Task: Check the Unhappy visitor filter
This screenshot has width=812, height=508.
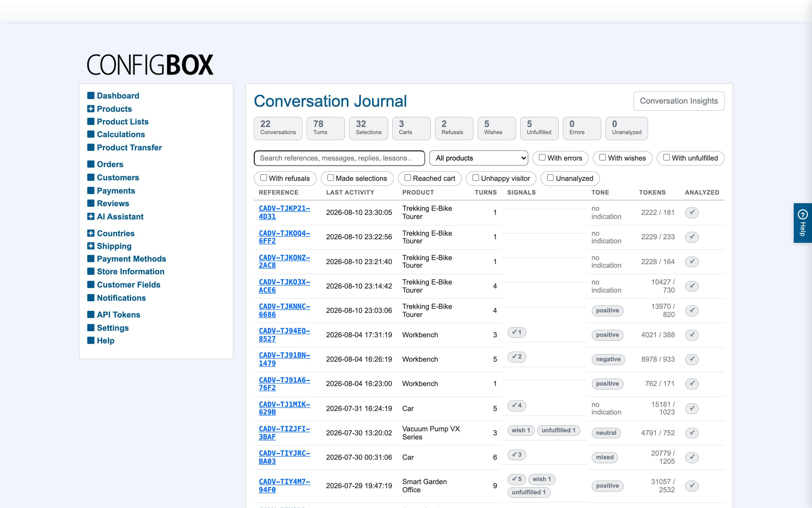Action: pos(476,178)
